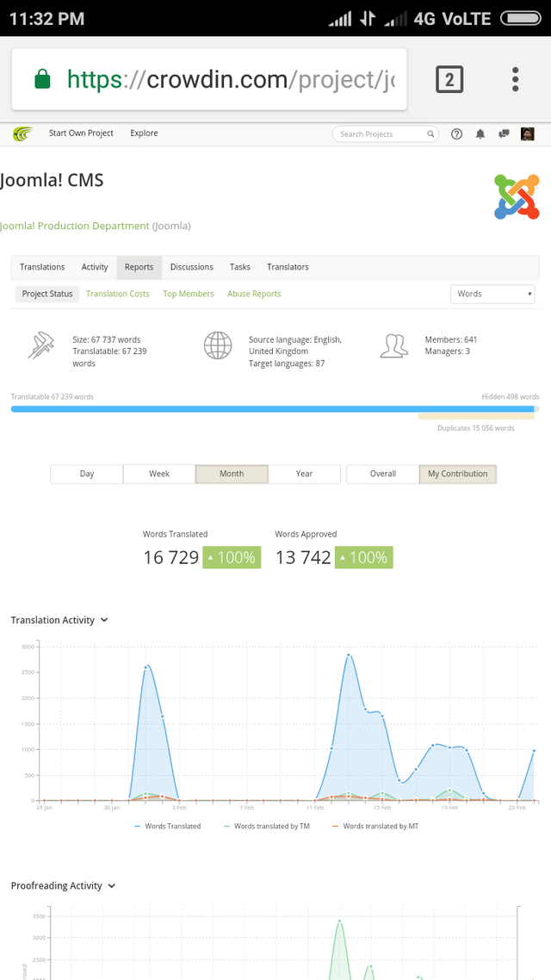Open notifications bell icon
This screenshot has width=551, height=980.
pyautogui.click(x=480, y=133)
